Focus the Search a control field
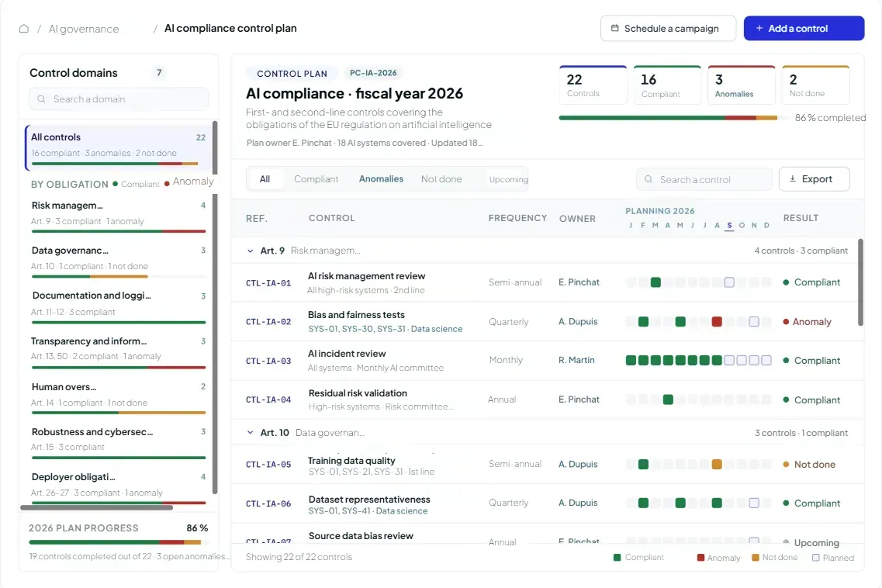 click(704, 179)
